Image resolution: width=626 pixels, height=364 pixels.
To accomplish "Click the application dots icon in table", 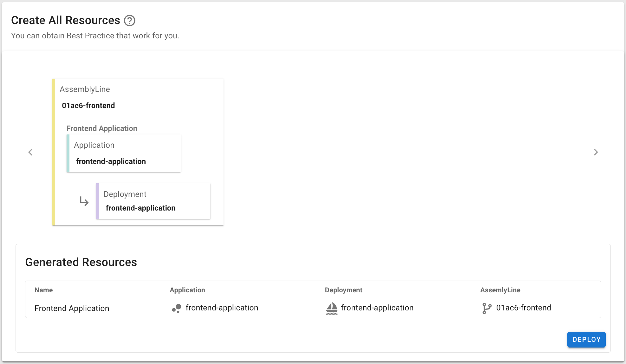I will coord(177,308).
